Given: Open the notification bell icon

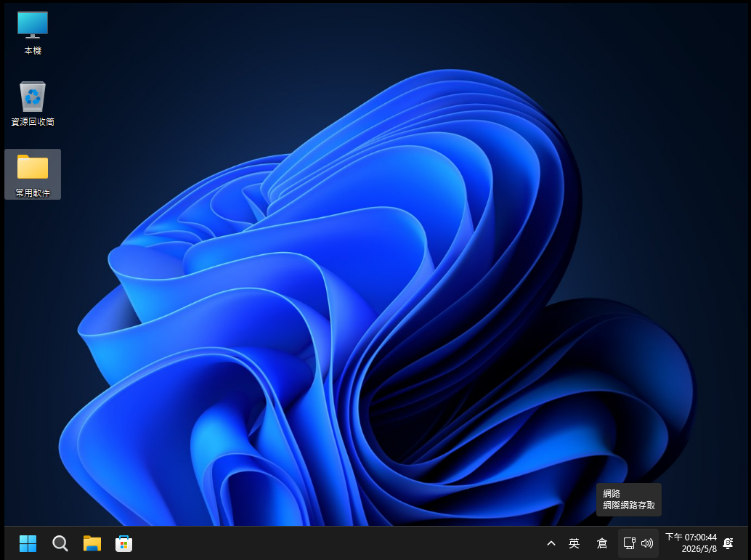Looking at the screenshot, I should [728, 543].
